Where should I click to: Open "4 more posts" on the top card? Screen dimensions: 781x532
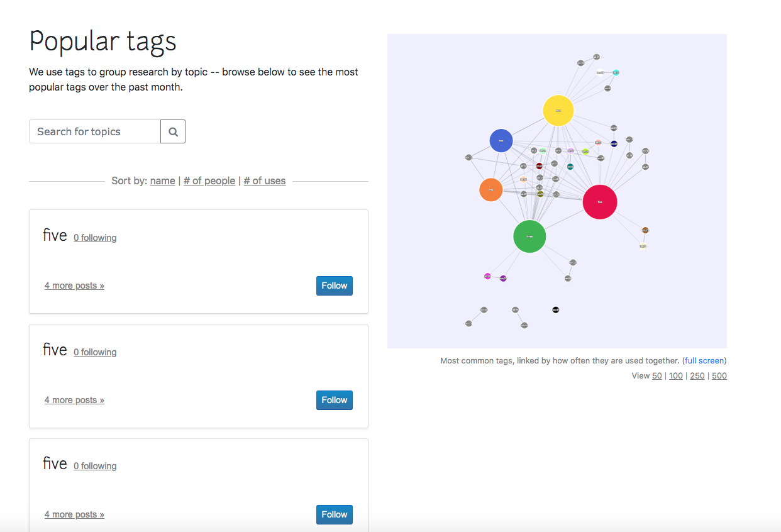[x=74, y=285]
